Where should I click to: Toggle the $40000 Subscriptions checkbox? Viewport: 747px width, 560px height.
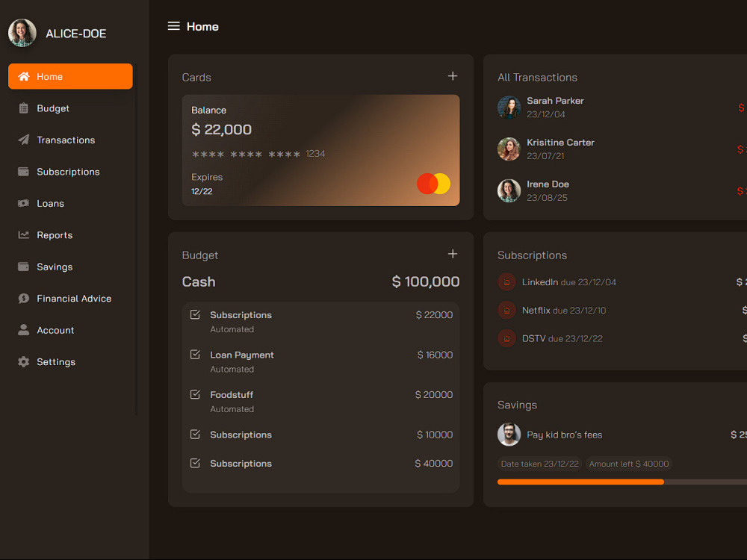(x=195, y=464)
